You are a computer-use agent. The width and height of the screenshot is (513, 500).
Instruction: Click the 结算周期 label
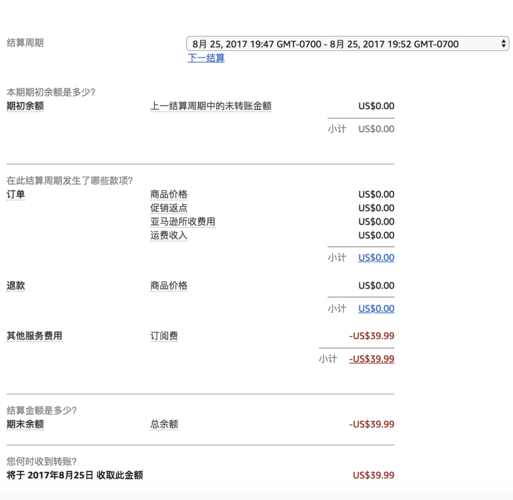(x=25, y=43)
